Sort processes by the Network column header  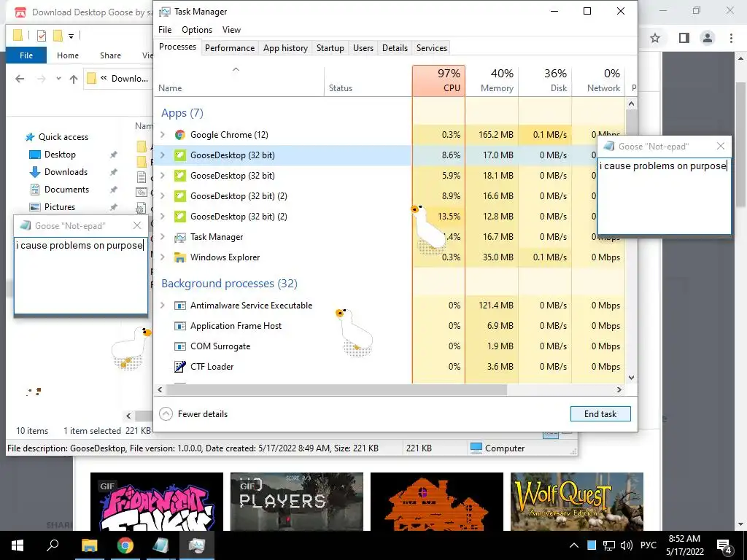(x=598, y=81)
